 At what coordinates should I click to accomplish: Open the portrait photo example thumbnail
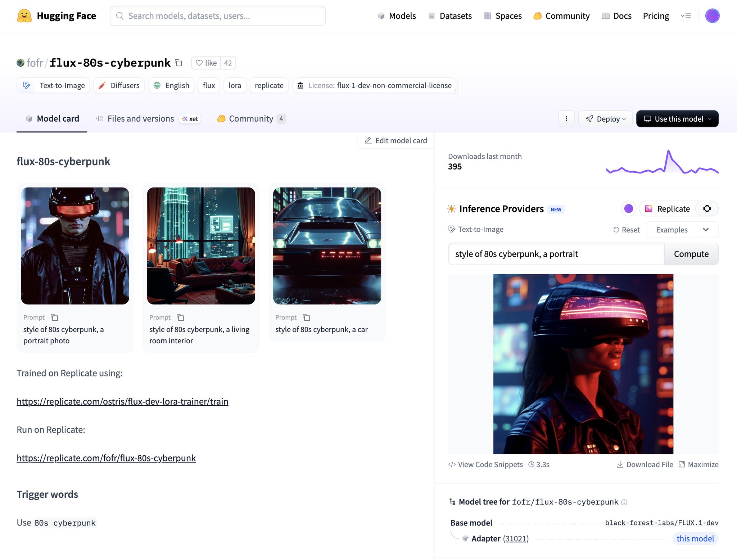coord(75,246)
